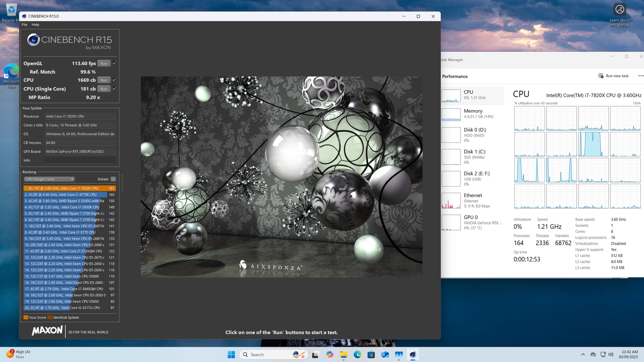Run the OpenGL benchmark test
The width and height of the screenshot is (644, 362).
[x=104, y=64]
